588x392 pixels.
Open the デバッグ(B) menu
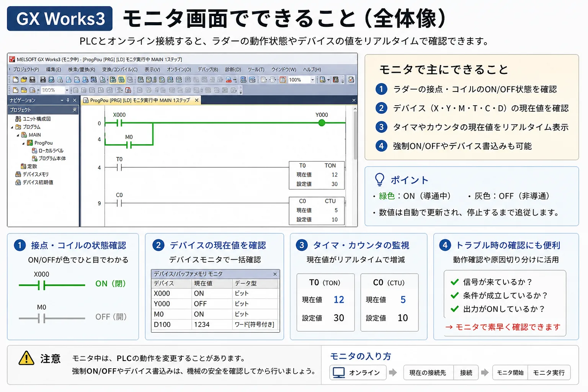208,70
